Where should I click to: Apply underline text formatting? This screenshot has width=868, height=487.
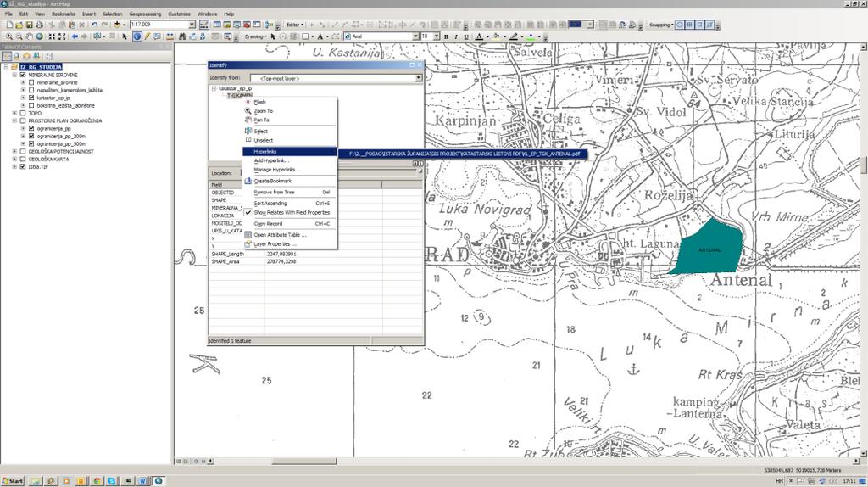[x=466, y=36]
